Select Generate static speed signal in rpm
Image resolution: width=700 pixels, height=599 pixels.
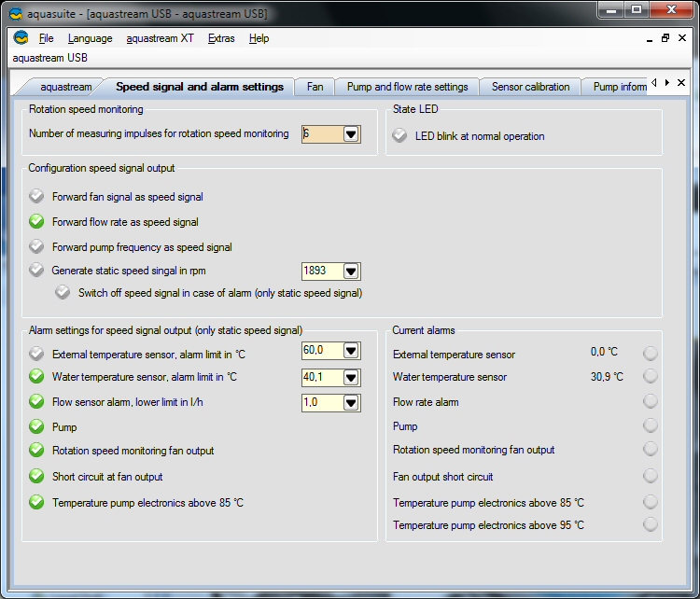click(36, 270)
